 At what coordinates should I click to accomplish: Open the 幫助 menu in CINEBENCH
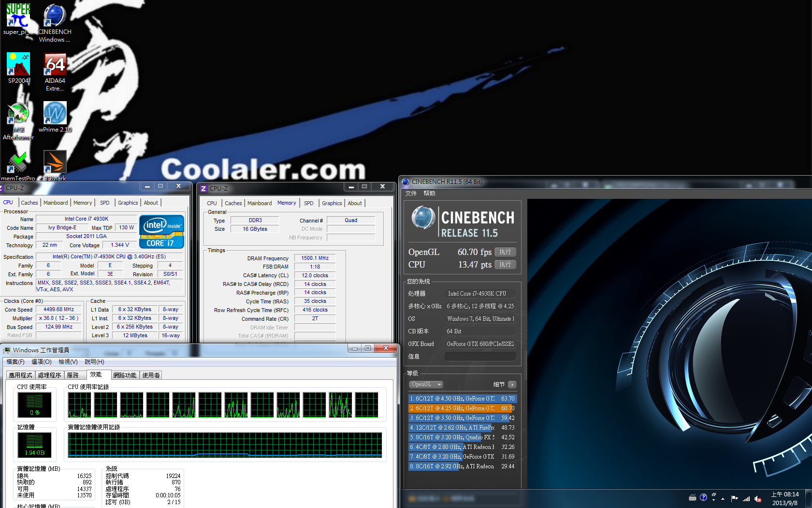[429, 194]
